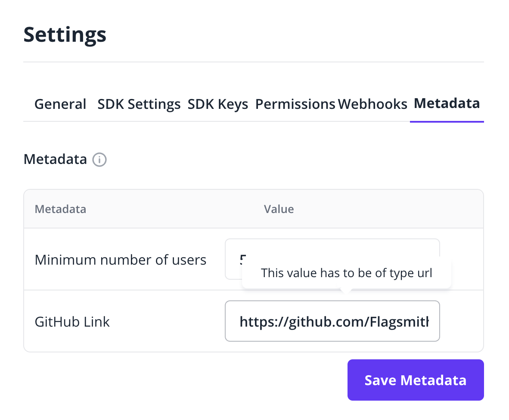
Task: Open the Webhooks tab
Action: (x=372, y=104)
